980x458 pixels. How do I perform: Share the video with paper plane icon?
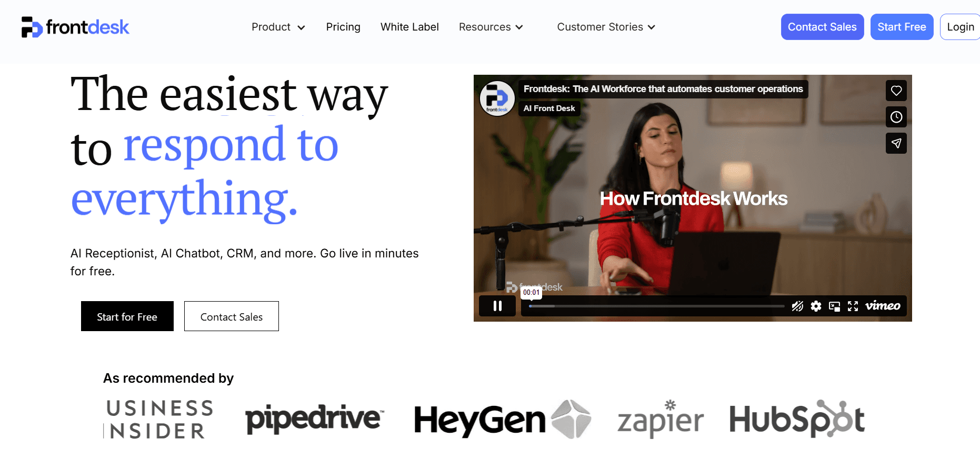(x=896, y=143)
